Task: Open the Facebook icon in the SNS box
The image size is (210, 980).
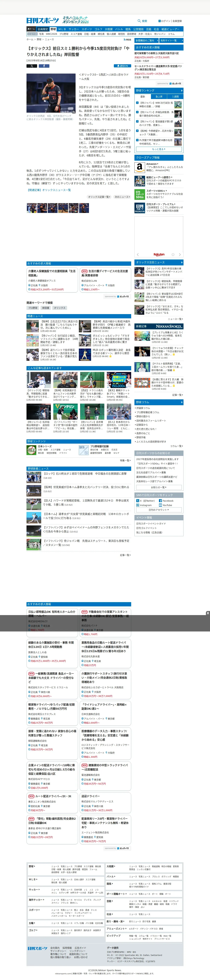Action: [x=160, y=501]
